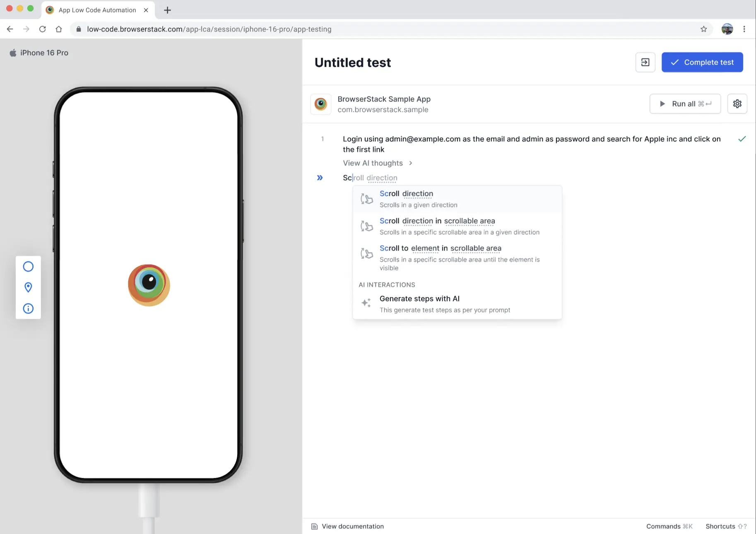Screen dimensions: 756x534
Task: Open the test settings gear
Action: [737, 103]
